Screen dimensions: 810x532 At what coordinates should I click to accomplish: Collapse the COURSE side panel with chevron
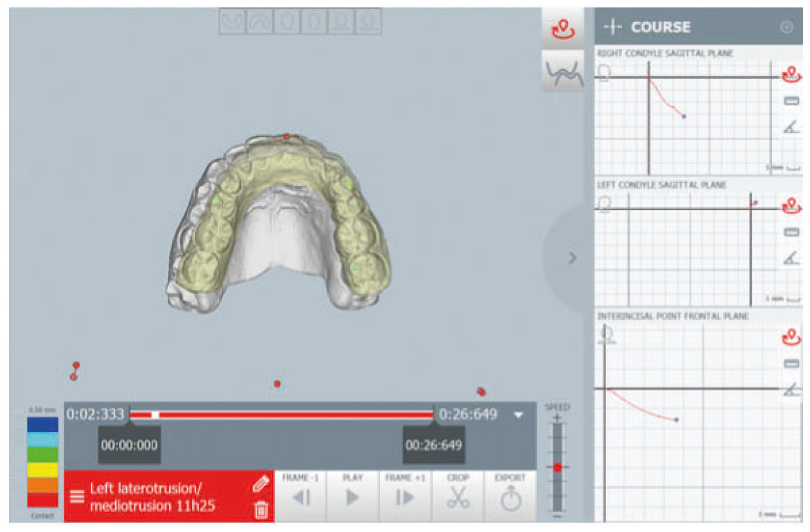tap(572, 258)
